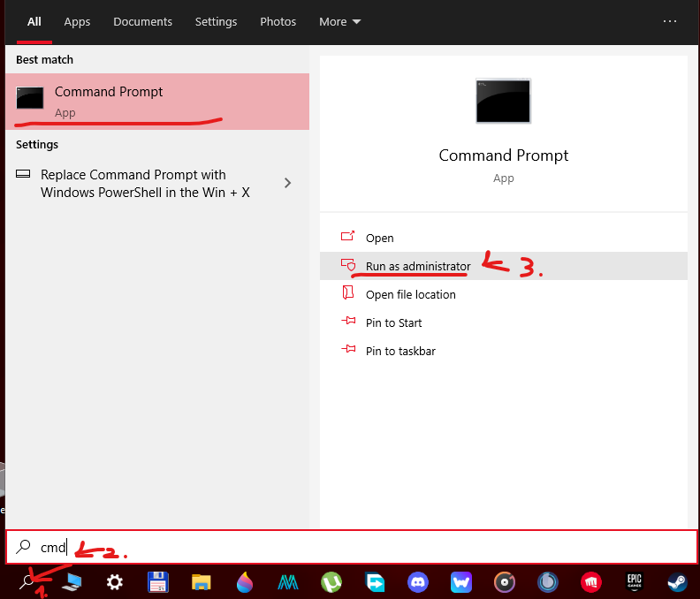
Task: Open the floppy disk app on taskbar
Action: [x=158, y=582]
